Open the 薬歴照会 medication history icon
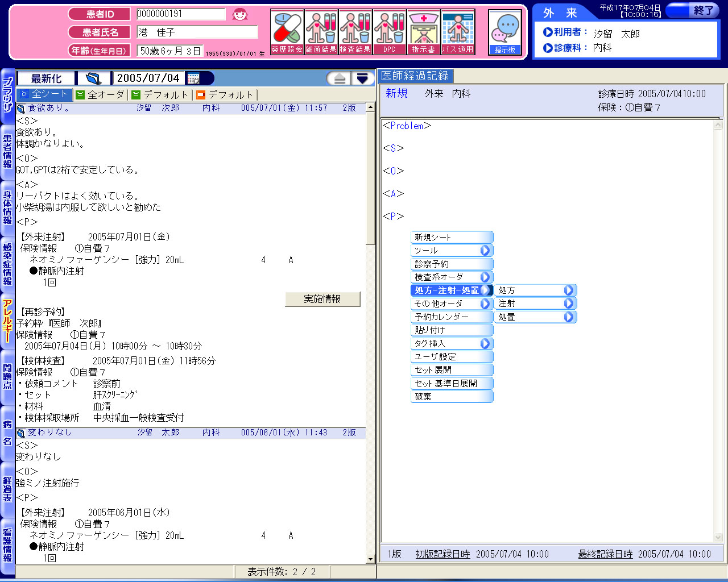Image resolution: width=728 pixels, height=582 pixels. [x=287, y=32]
